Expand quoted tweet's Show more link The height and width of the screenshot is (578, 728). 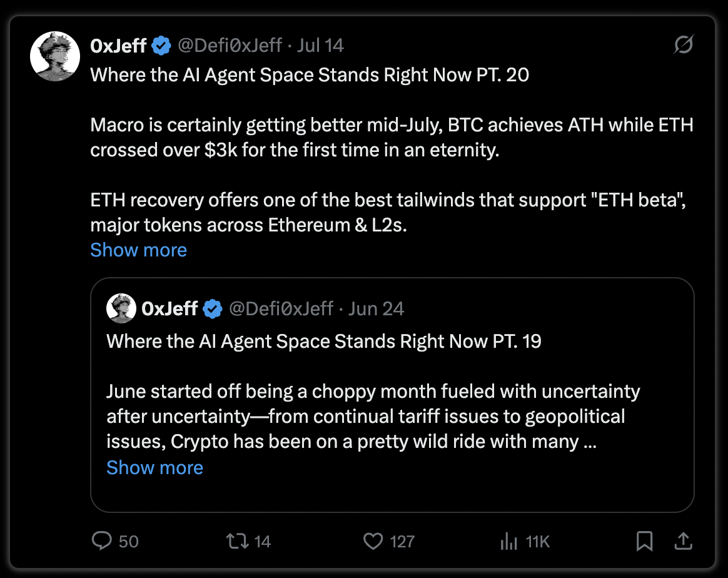click(154, 467)
